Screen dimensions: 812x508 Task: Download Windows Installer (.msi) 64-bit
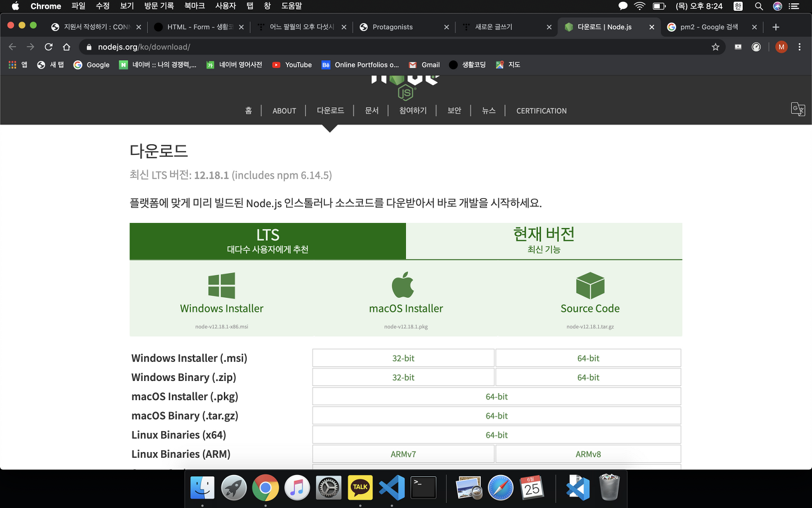[x=588, y=358]
